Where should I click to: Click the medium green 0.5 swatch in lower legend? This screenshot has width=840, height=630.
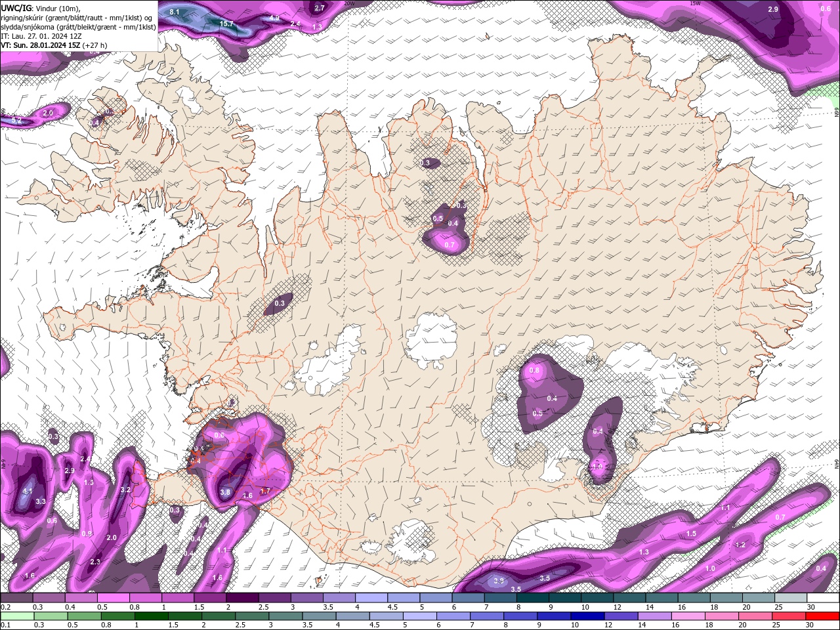(84, 616)
